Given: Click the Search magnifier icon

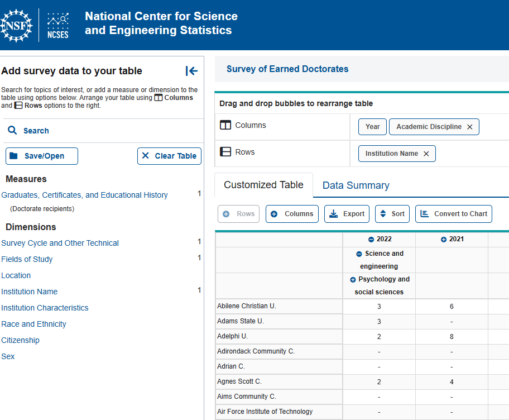Looking at the screenshot, I should pyautogui.click(x=12, y=131).
